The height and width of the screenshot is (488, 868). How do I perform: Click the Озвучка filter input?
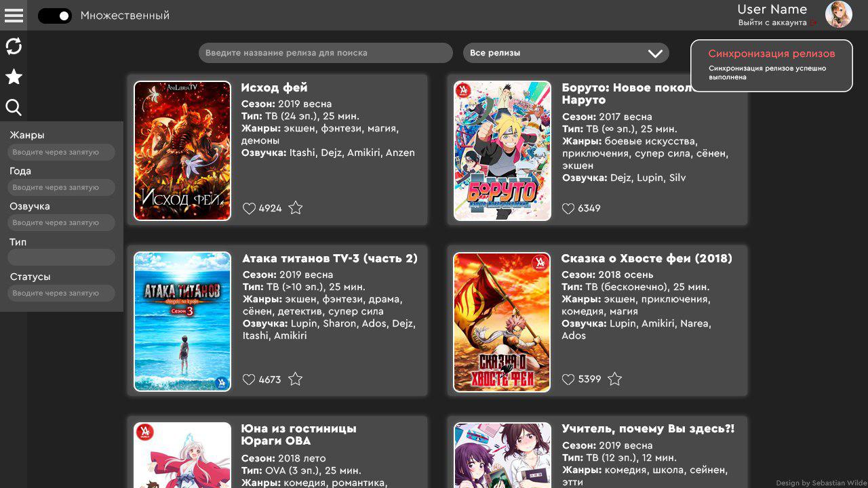click(61, 222)
